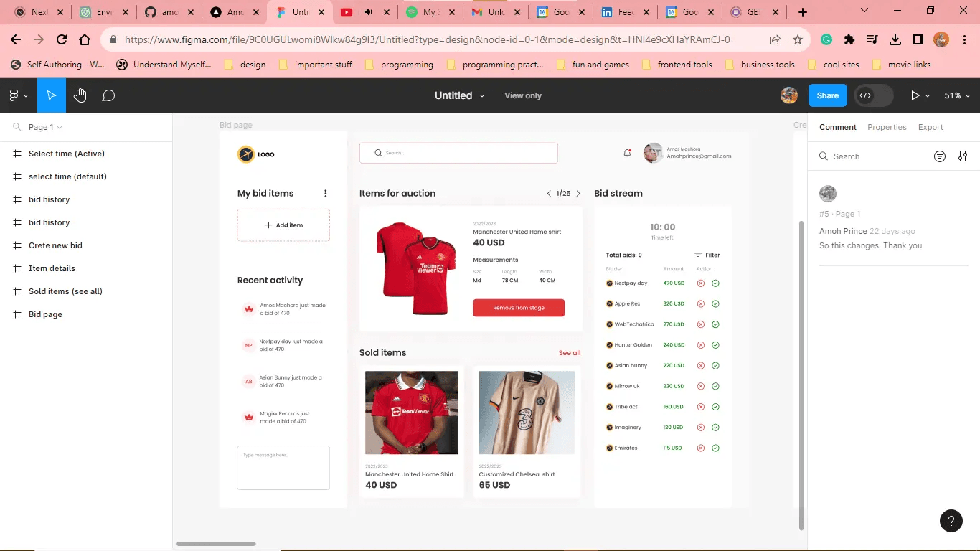Present the prototype with play icon

click(x=915, y=95)
